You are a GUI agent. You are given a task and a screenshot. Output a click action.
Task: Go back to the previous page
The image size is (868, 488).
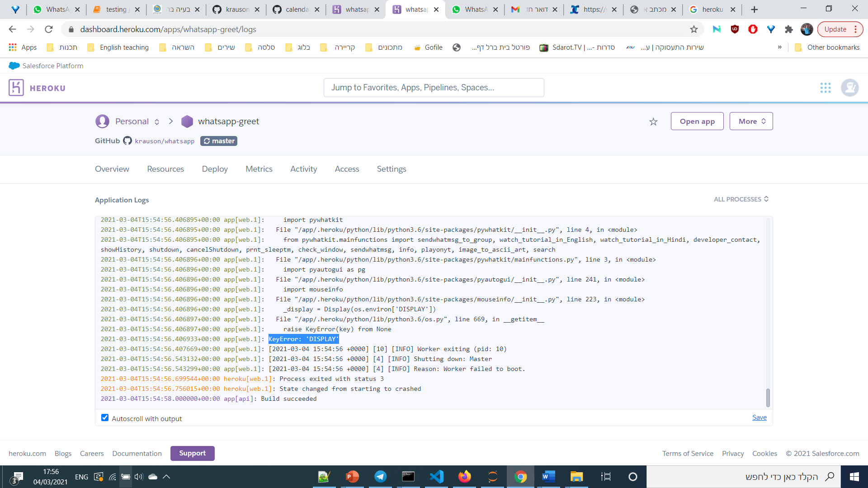[x=12, y=29]
